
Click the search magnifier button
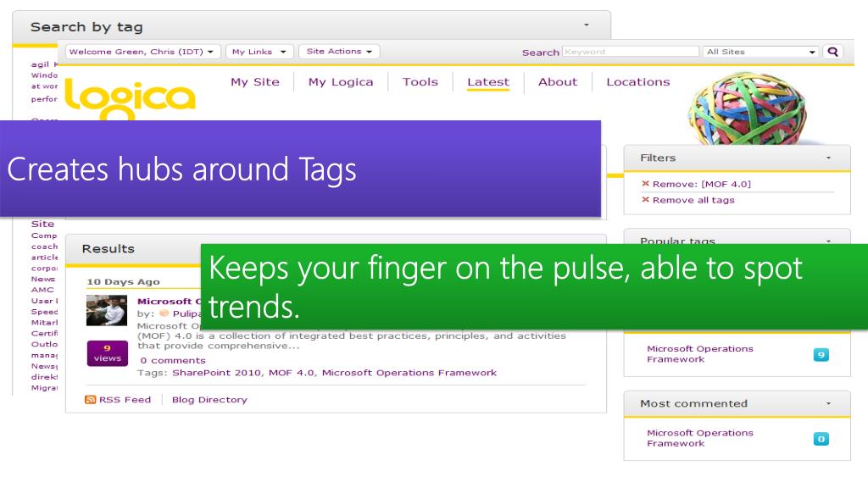click(x=832, y=52)
